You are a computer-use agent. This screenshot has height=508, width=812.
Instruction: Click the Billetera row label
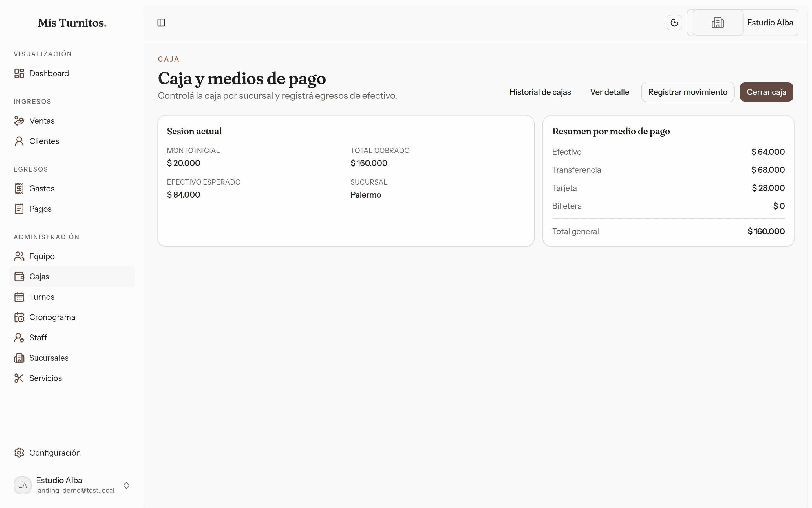567,206
